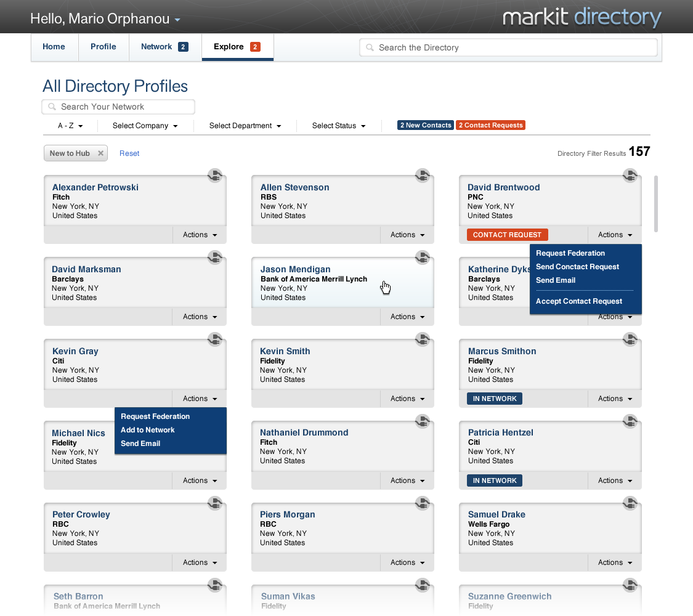Choose Accept Contact Request from menu
The width and height of the screenshot is (693, 616).
coord(578,301)
